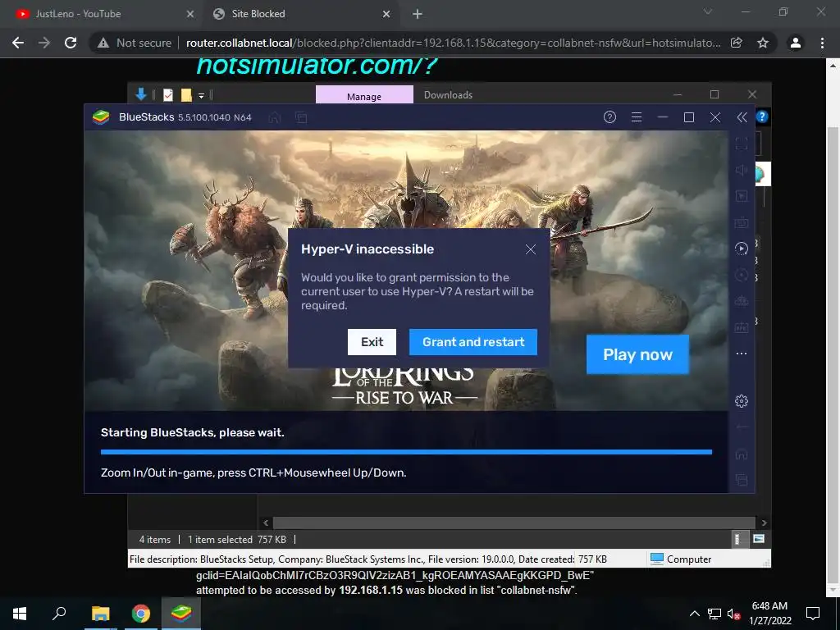The width and height of the screenshot is (840, 630).
Task: Open Chrome three-dot menu
Action: pos(822,43)
